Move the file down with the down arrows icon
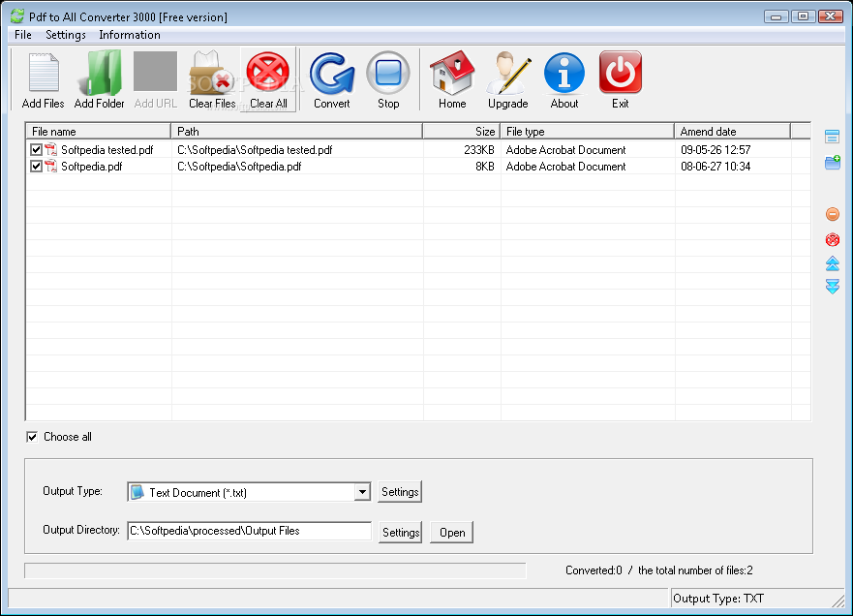This screenshot has width=853, height=616. coord(833,287)
